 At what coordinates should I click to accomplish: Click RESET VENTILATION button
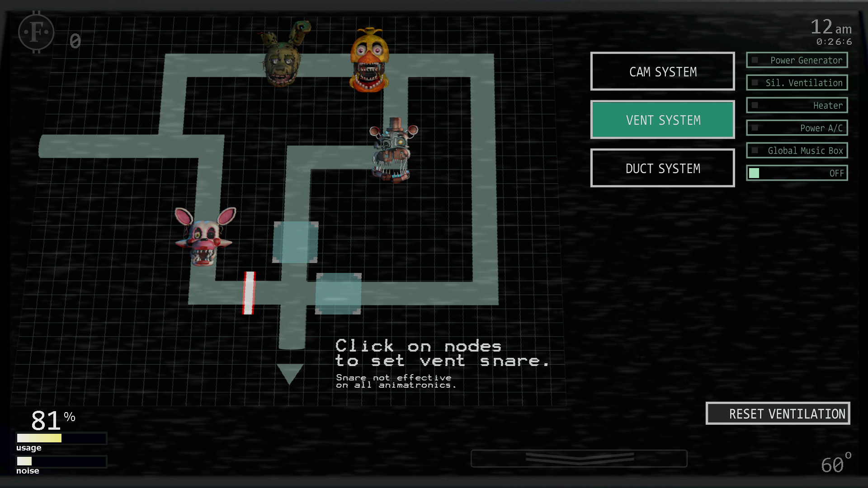[776, 413]
